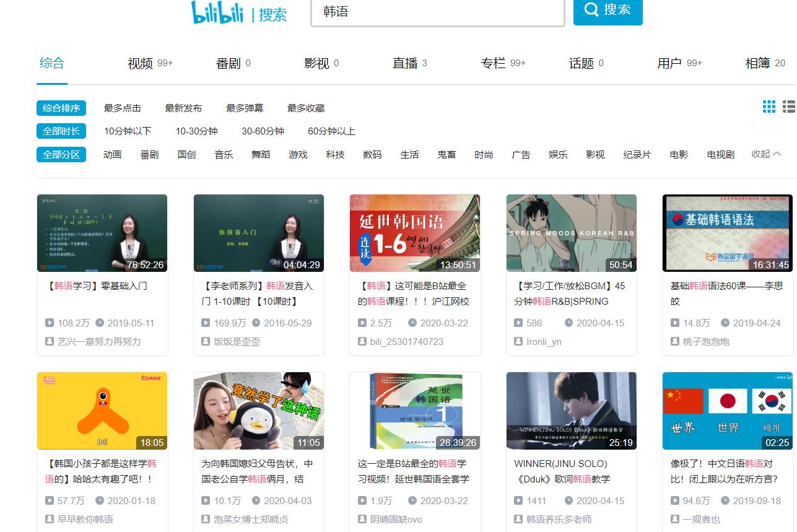
Task: Click the magnifier on the 搜索 button
Action: pyautogui.click(x=590, y=11)
